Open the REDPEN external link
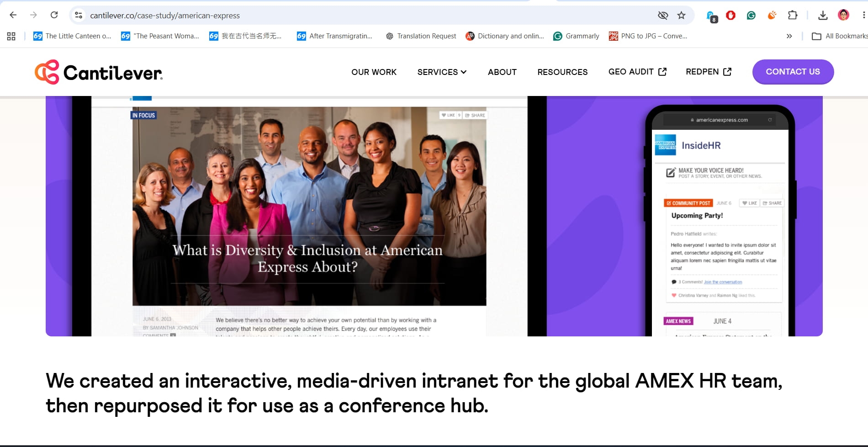Screen dimensions: 868x447 709,72
